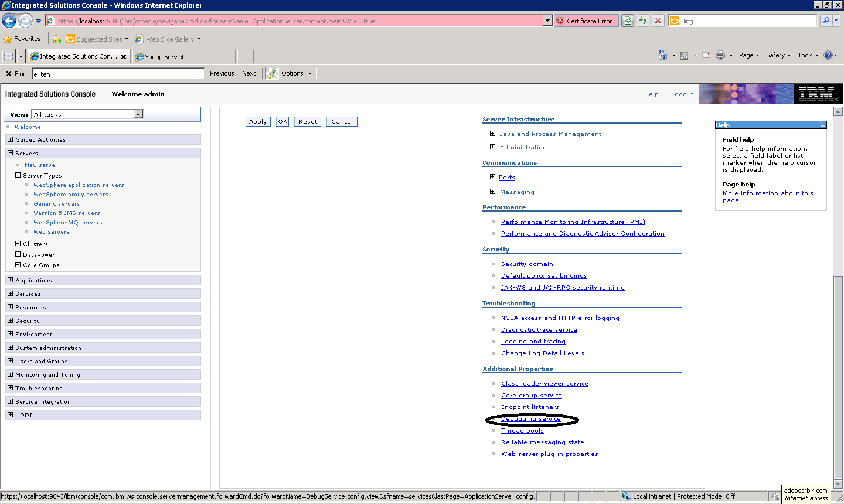Viewport: 844px width, 504px height.
Task: Click the Read Mail envelope icon
Action: point(706,55)
